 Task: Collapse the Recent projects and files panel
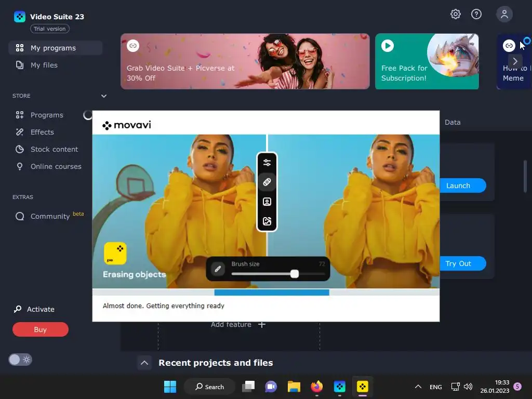[x=144, y=363]
